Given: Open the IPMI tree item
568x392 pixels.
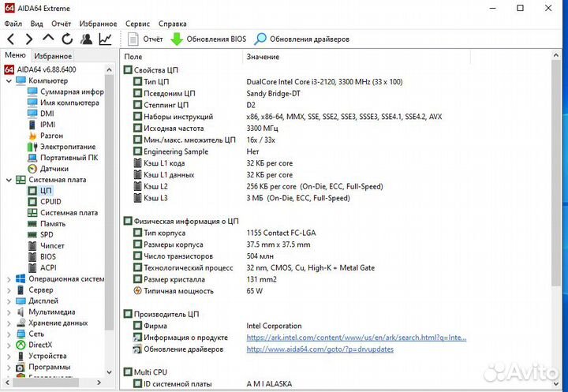Looking at the screenshot, I should click(42, 125).
